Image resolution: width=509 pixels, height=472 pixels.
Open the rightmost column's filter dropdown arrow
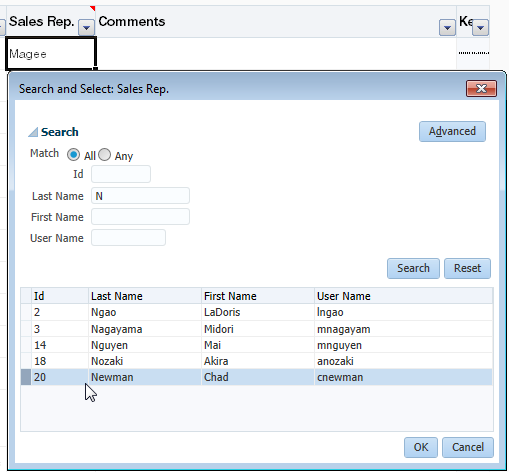(480, 27)
